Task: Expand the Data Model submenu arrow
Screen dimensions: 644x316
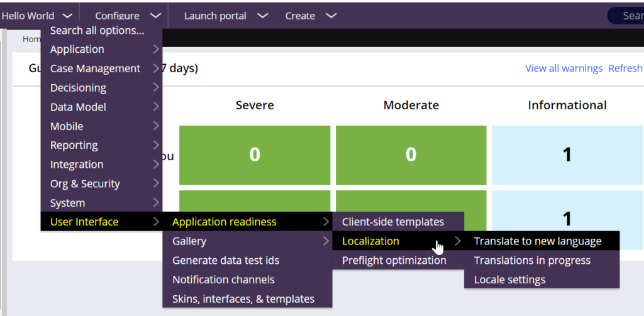Action: (x=156, y=107)
